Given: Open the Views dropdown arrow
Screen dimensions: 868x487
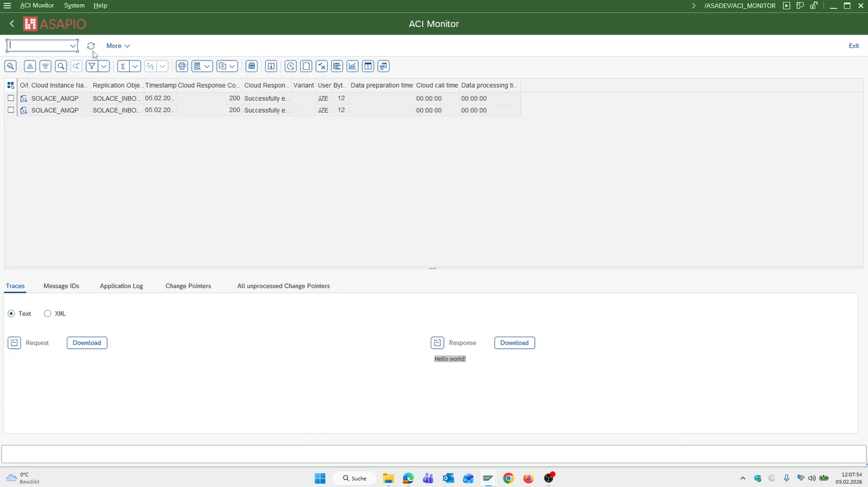Looking at the screenshot, I should 208,66.
